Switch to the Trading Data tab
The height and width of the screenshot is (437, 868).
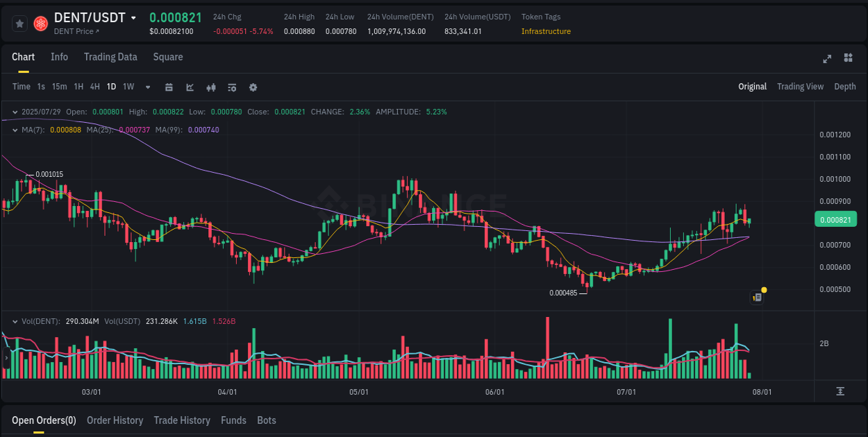click(110, 57)
